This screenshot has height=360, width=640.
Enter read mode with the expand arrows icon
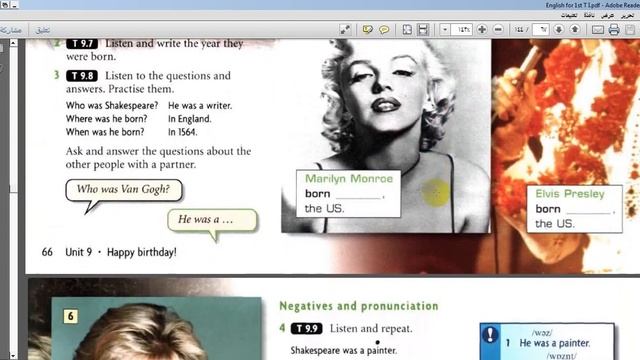pyautogui.click(x=345, y=29)
